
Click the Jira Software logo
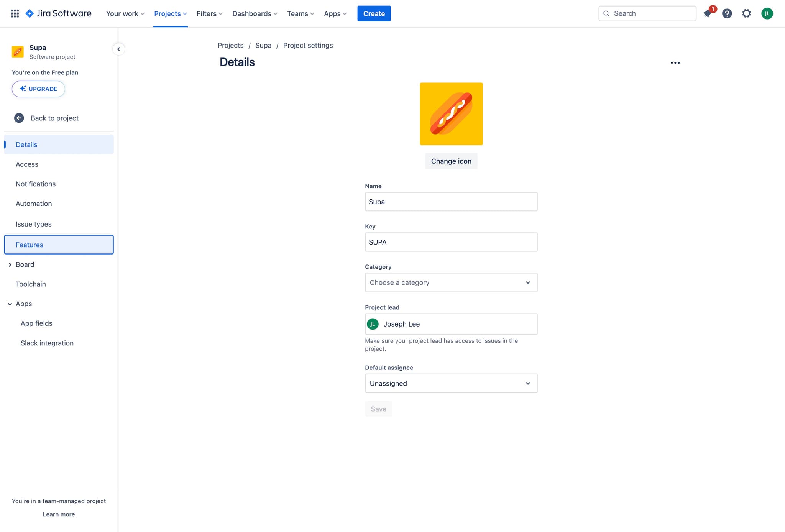(58, 13)
